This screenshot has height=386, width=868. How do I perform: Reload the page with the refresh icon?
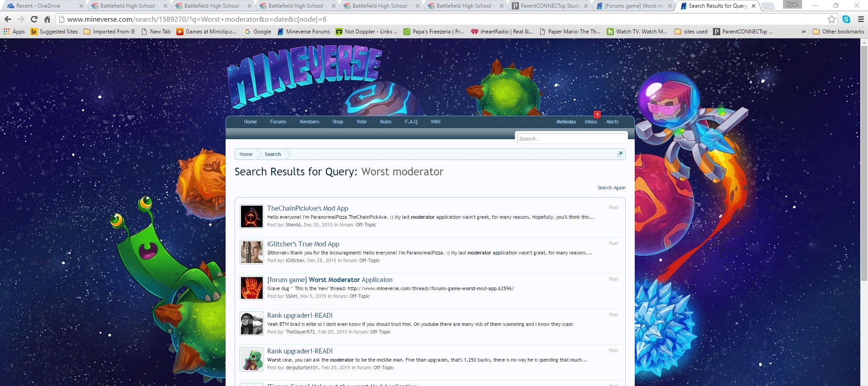[x=34, y=19]
